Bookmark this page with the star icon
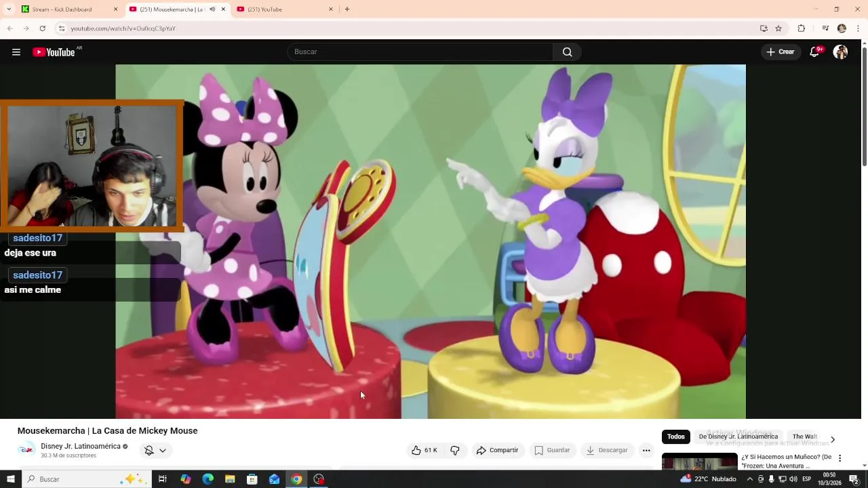Screen dimensions: 868x488 (x=778, y=28)
